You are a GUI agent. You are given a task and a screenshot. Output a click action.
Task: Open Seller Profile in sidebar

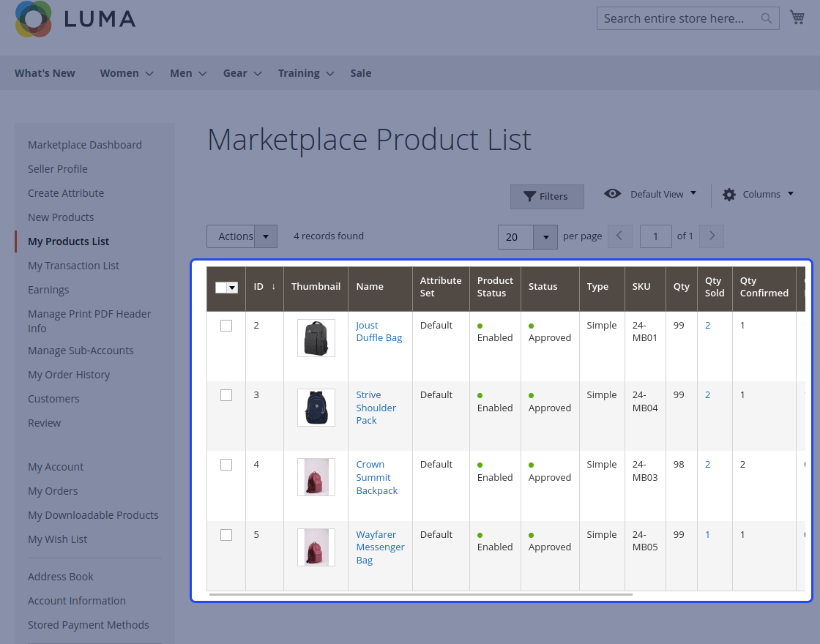click(x=58, y=169)
